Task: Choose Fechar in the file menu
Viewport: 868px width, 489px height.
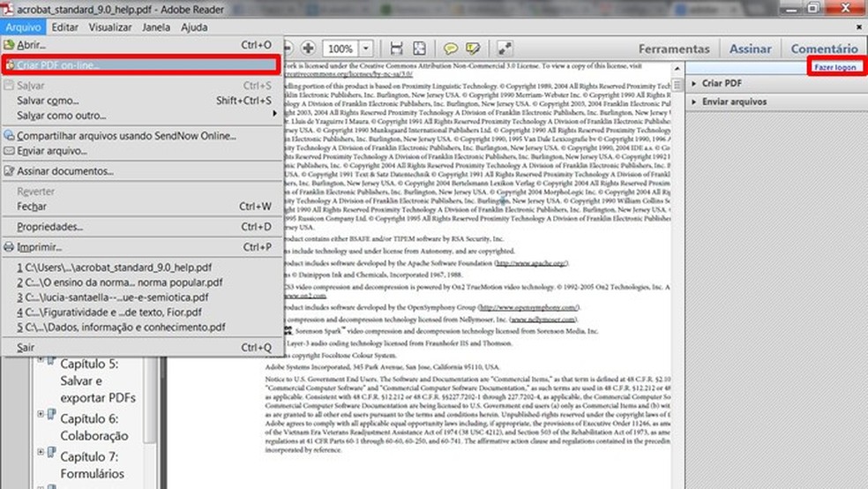Action: [x=142, y=206]
